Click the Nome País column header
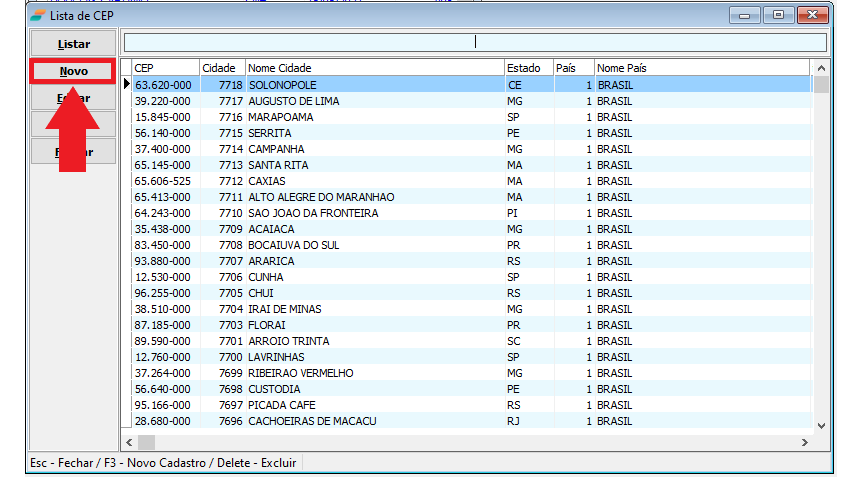862x477 pixels. pyautogui.click(x=700, y=68)
